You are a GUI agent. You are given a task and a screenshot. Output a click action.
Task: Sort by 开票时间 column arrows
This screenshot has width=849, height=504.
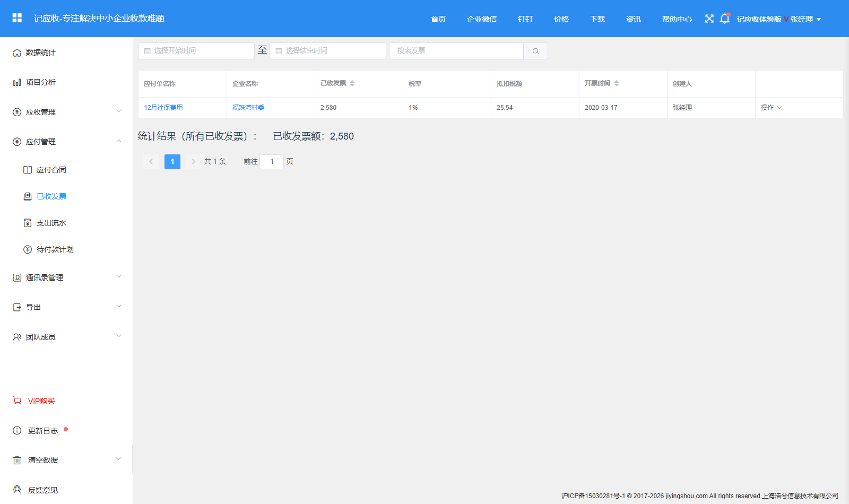pos(617,83)
